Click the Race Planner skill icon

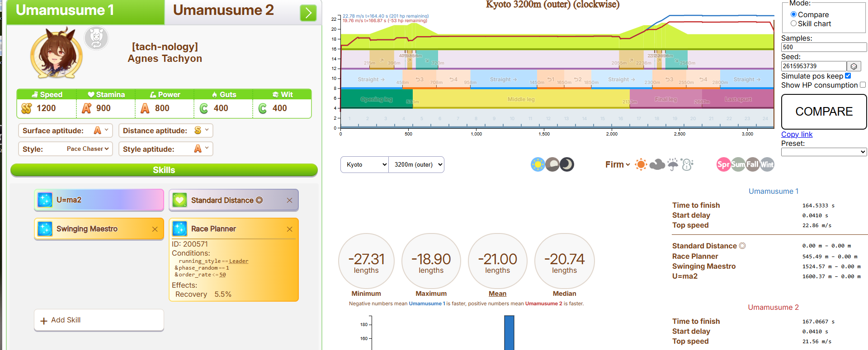[x=179, y=229]
